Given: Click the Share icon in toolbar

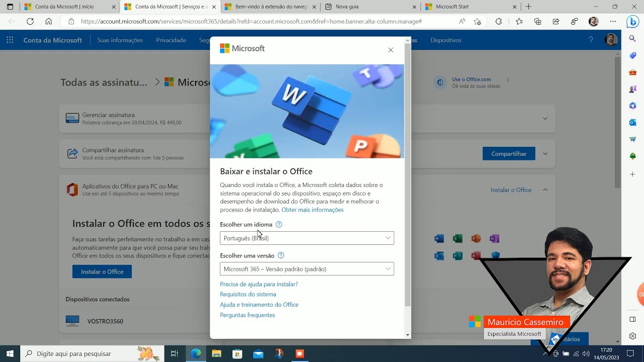Looking at the screenshot, I should pos(556,22).
